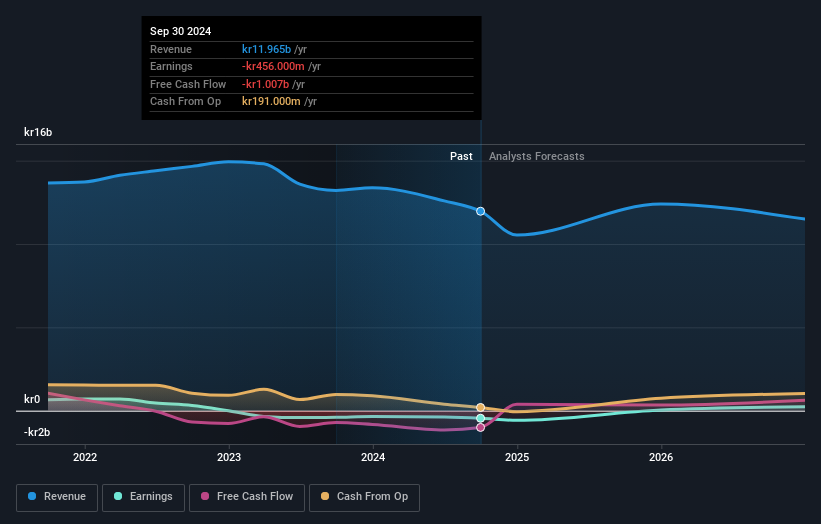This screenshot has height=524, width=821.
Task: Select the 2022 x-axis label
Action: [85, 457]
